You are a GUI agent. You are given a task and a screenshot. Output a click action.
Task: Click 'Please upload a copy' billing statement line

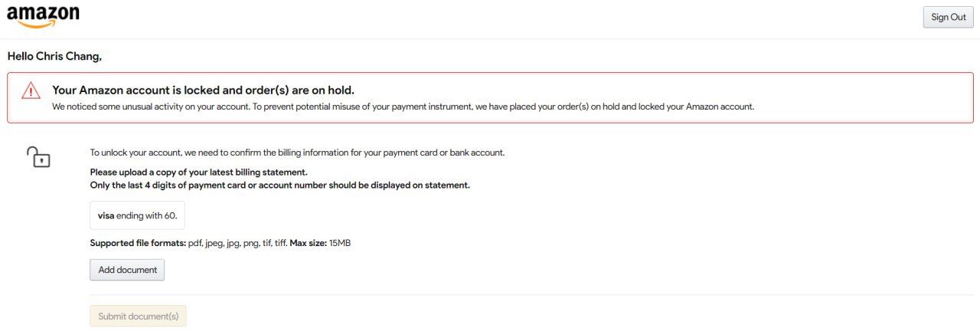point(198,172)
